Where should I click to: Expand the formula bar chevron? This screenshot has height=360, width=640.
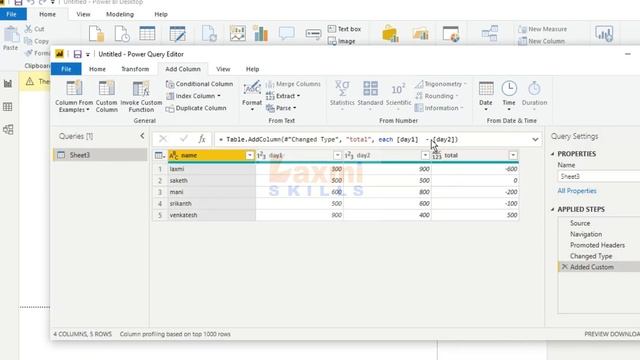coord(535,140)
